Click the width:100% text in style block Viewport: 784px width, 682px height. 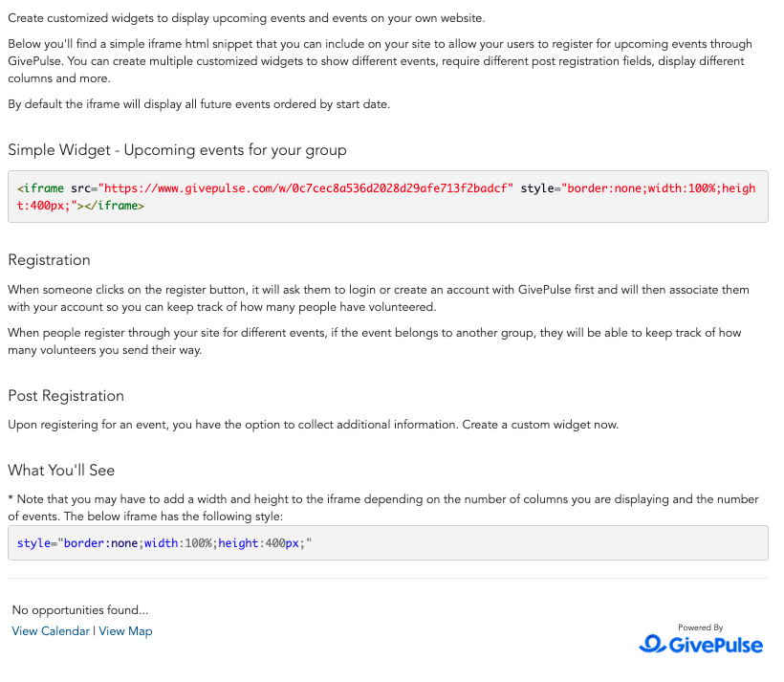pyautogui.click(x=179, y=543)
